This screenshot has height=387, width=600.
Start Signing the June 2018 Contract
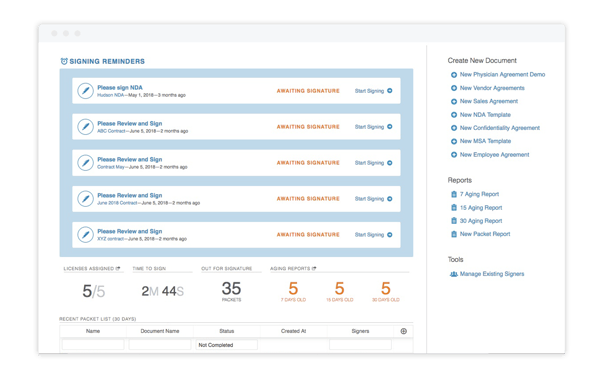(373, 199)
